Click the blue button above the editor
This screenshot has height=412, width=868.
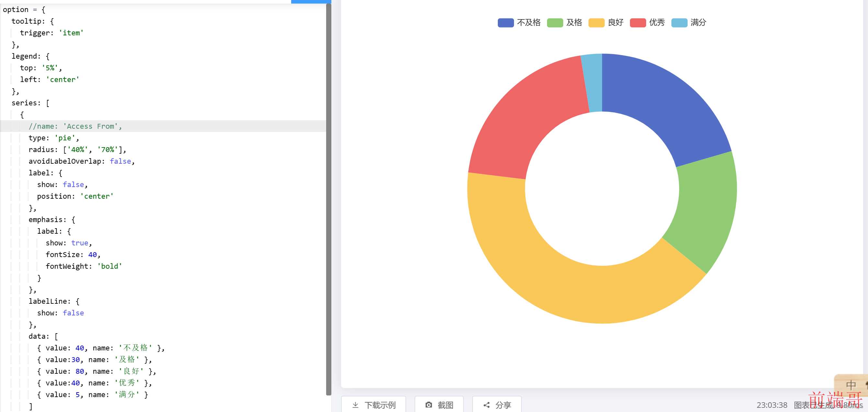[311, 2]
